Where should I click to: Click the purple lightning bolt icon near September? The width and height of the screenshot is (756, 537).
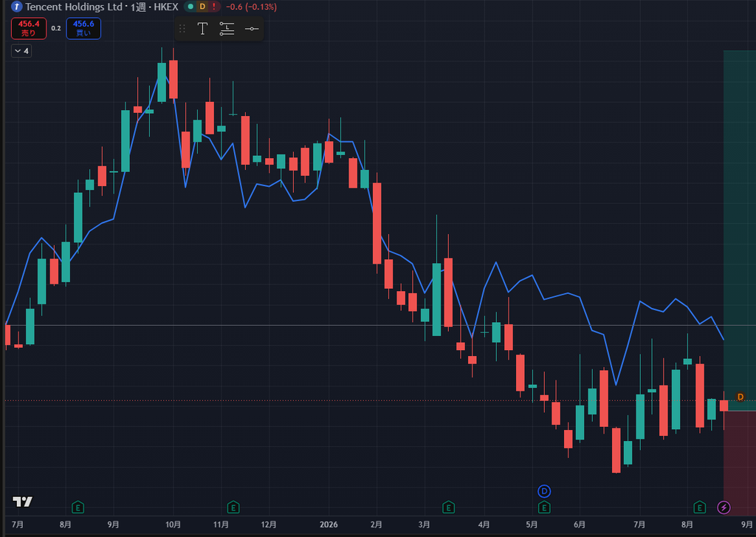click(x=724, y=507)
